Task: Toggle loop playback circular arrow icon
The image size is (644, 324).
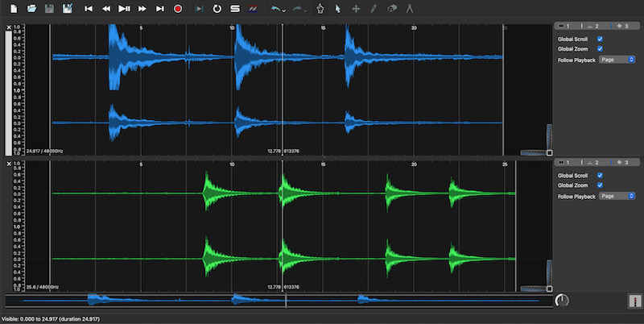Action: (x=217, y=8)
